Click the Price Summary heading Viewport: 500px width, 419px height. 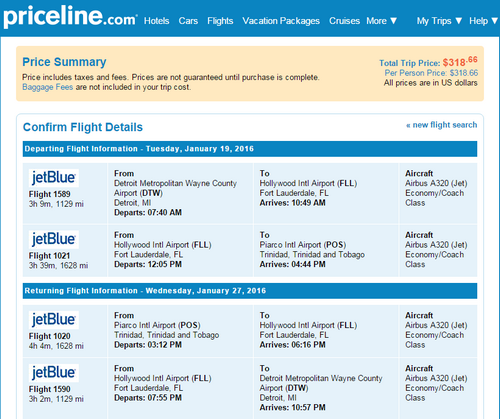64,62
